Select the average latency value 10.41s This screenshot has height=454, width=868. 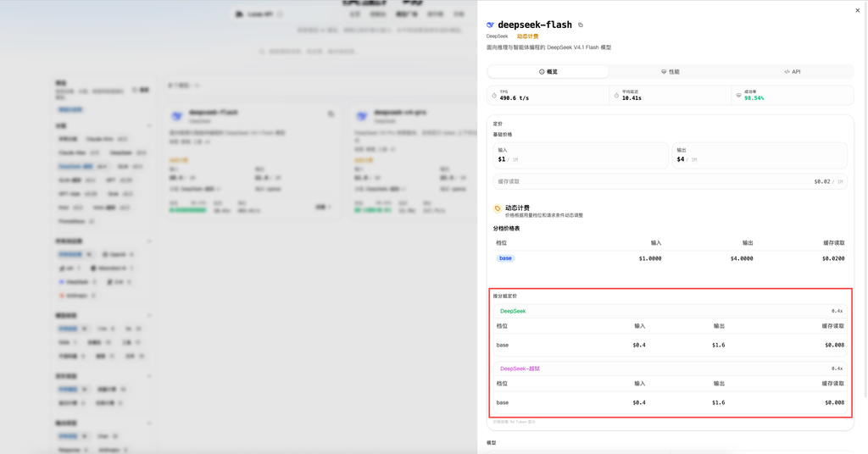pos(632,98)
